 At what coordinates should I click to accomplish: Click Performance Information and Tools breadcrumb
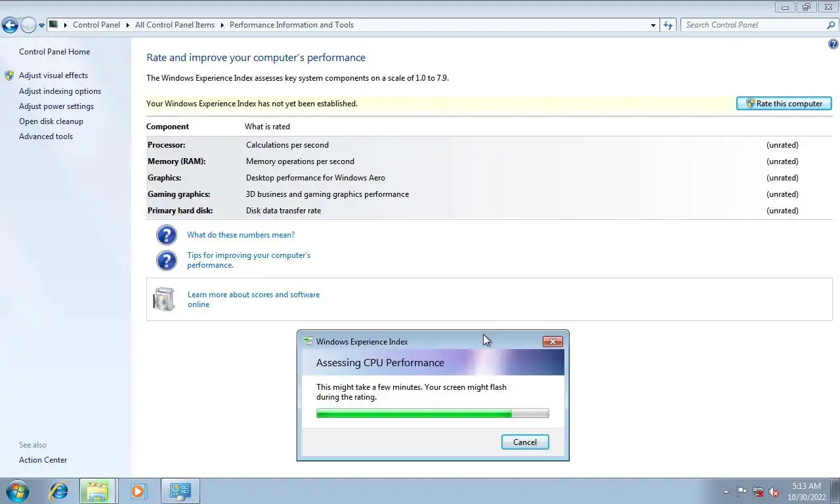point(291,25)
